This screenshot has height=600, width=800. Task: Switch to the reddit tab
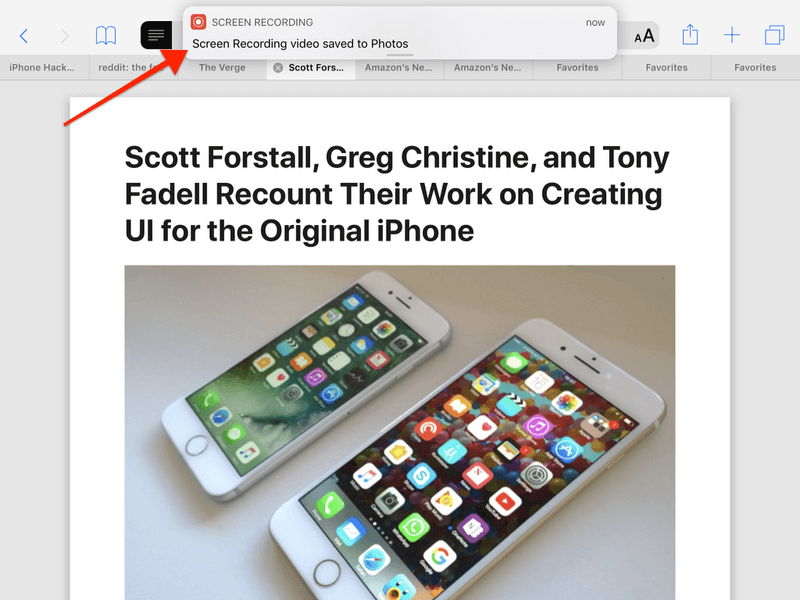133,68
